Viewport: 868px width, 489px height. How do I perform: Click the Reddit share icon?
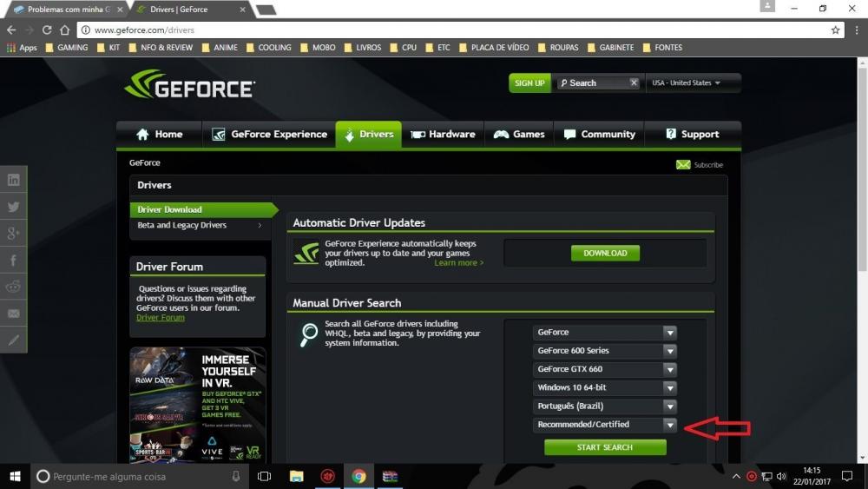(x=13, y=287)
